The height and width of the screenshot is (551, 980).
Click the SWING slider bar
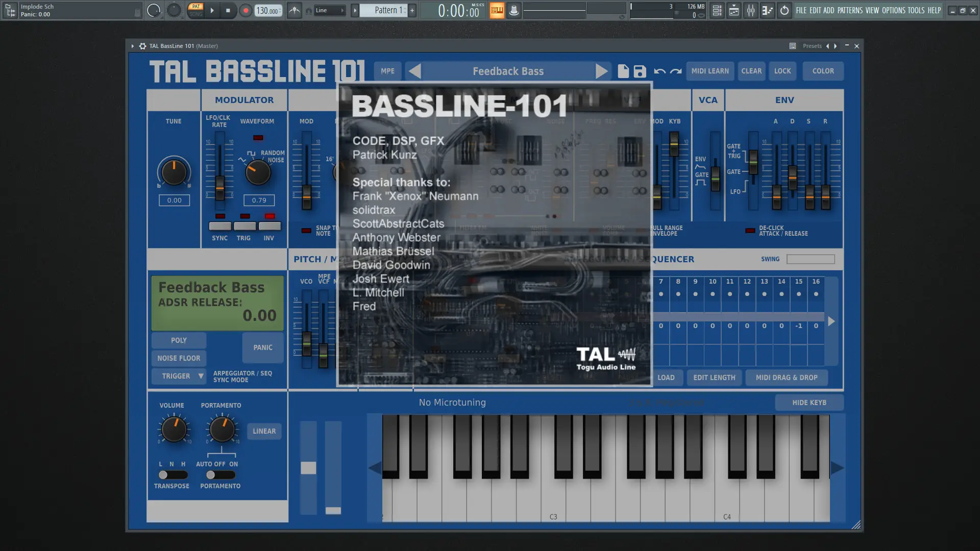pos(810,259)
